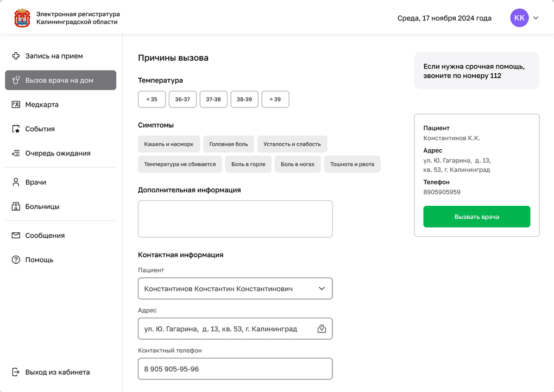Click the envelope Messages icon

(x=16, y=236)
